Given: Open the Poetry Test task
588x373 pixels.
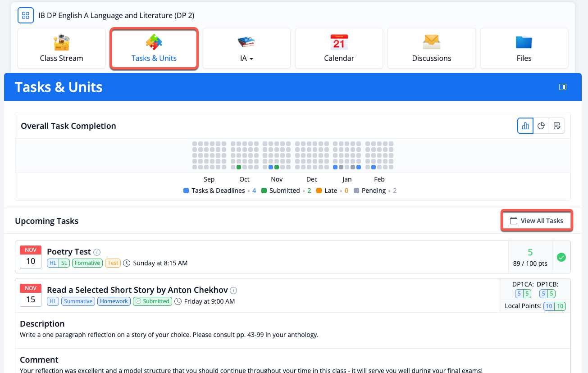Looking at the screenshot, I should click(x=69, y=252).
